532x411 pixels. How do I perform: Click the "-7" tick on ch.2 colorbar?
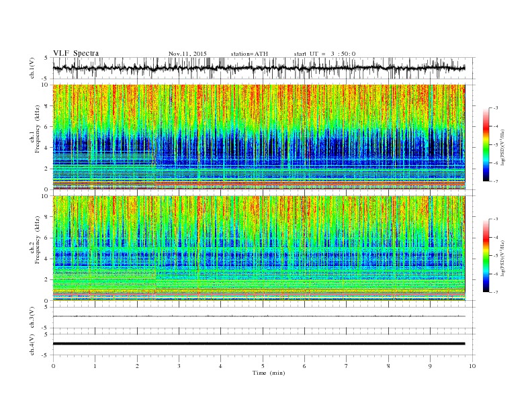(496, 292)
